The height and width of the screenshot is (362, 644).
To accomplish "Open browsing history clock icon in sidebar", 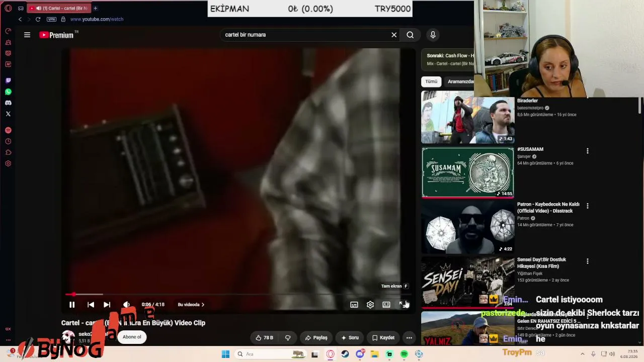I will (8, 141).
